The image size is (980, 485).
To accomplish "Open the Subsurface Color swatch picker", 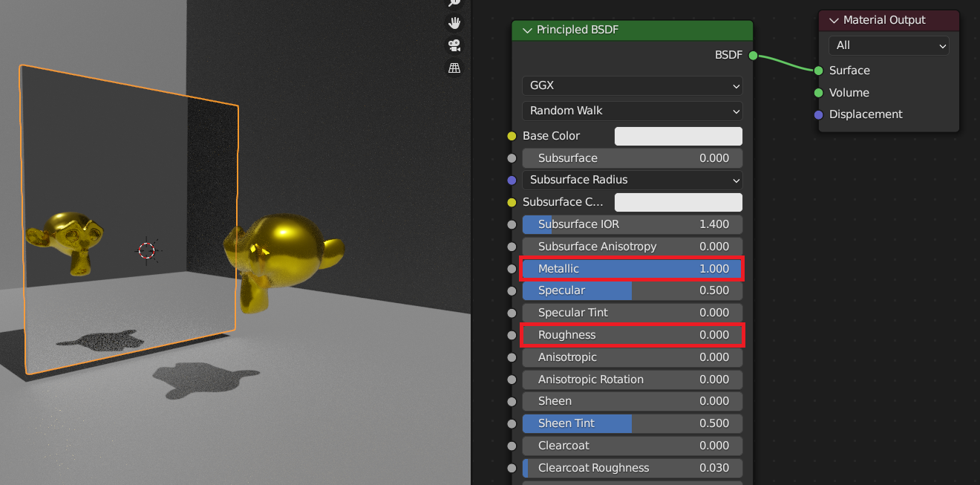I will click(x=679, y=202).
